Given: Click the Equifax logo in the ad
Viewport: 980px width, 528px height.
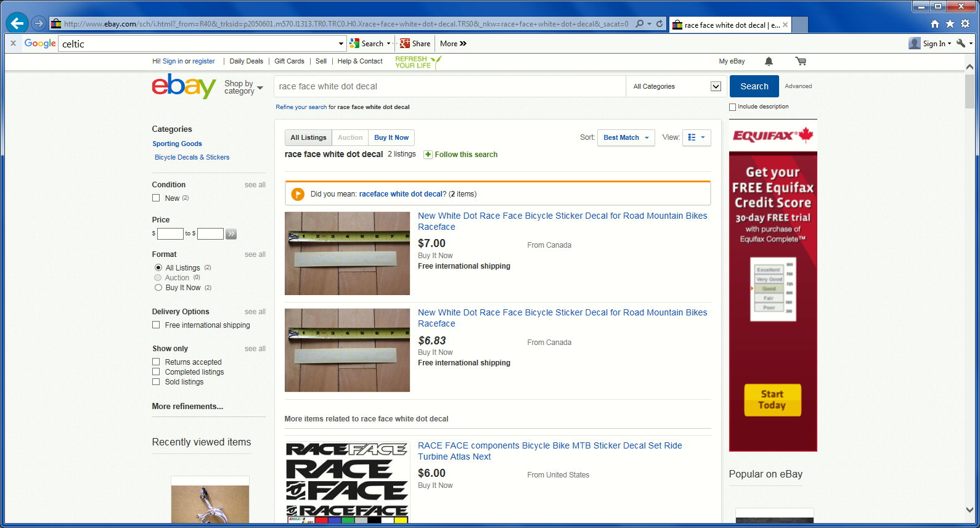Looking at the screenshot, I should click(x=773, y=135).
